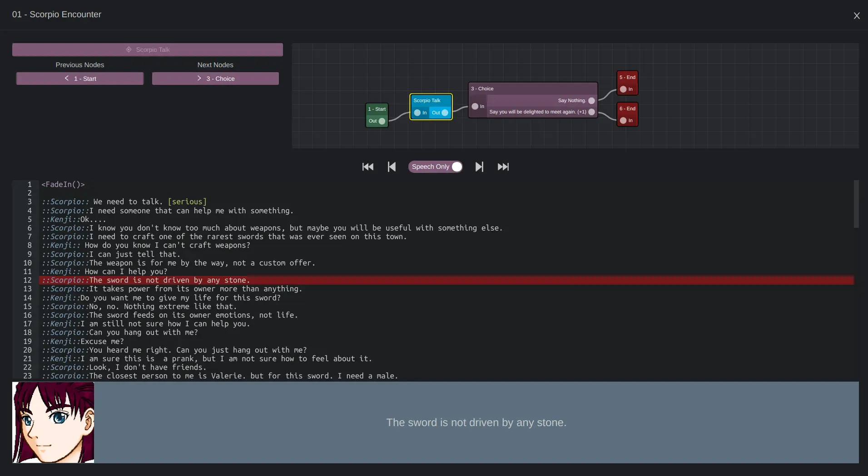Go to previous node 1 - Start
The height and width of the screenshot is (476, 868).
80,79
